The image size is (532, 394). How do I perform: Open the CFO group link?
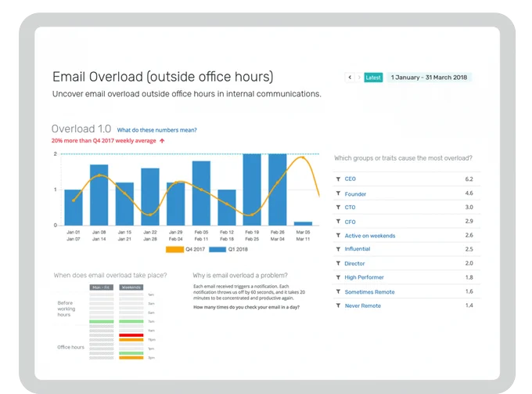point(350,222)
